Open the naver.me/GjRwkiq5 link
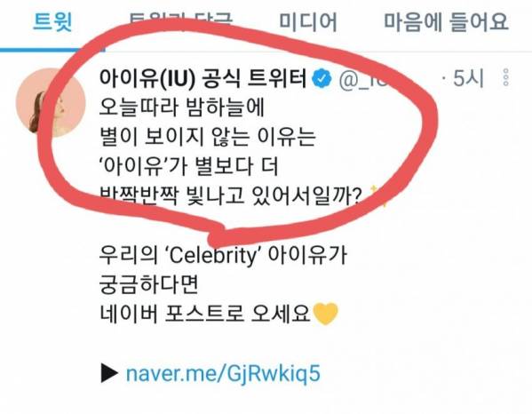Image resolution: width=532 pixels, height=414 pixels. (223, 374)
